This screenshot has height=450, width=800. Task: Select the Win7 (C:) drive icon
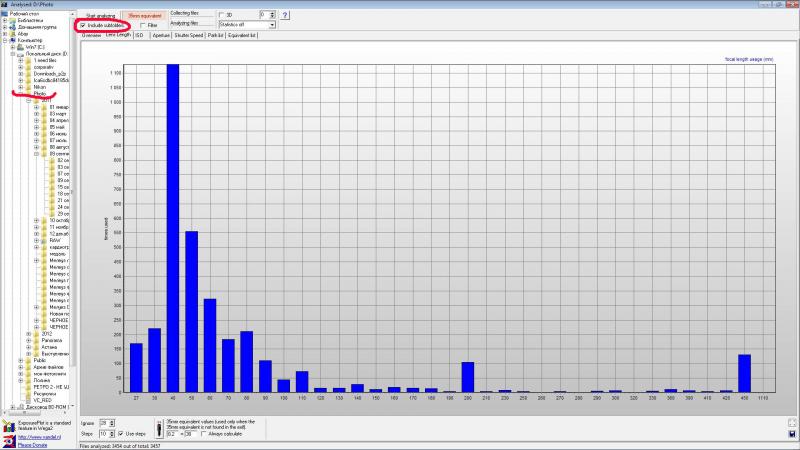pyautogui.click(x=20, y=47)
